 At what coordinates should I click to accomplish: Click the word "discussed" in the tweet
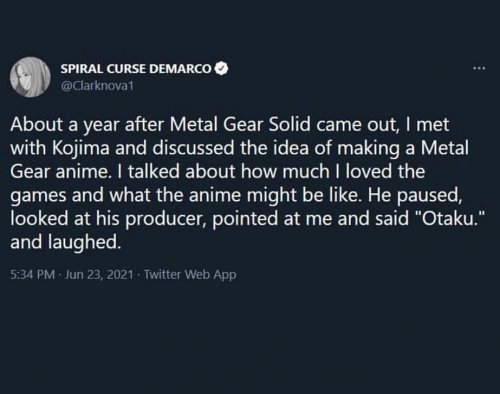pyautogui.click(x=194, y=148)
